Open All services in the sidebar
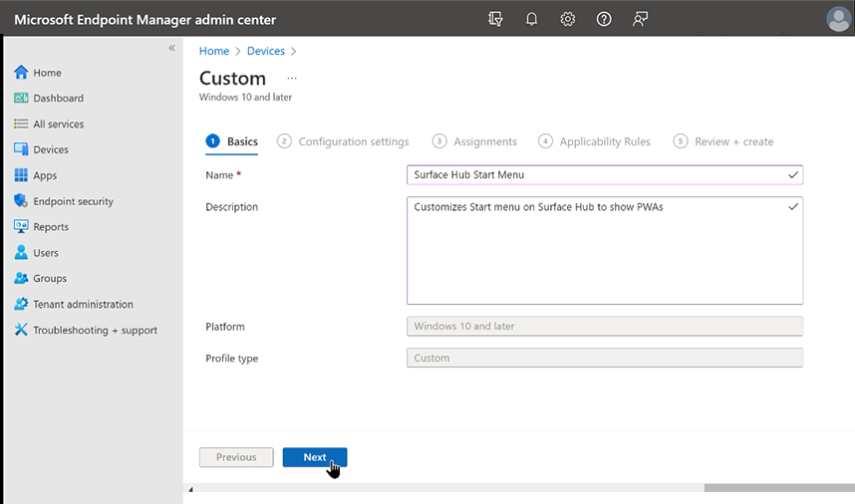 (59, 125)
